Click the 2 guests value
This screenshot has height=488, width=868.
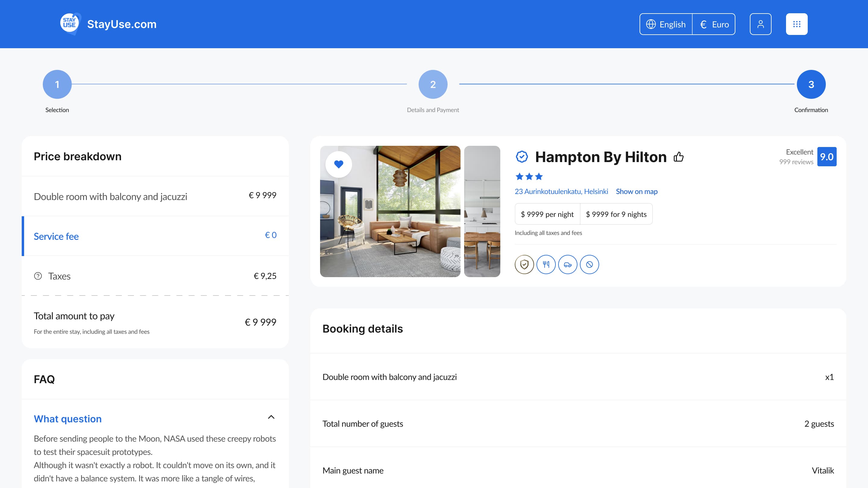[x=819, y=424]
